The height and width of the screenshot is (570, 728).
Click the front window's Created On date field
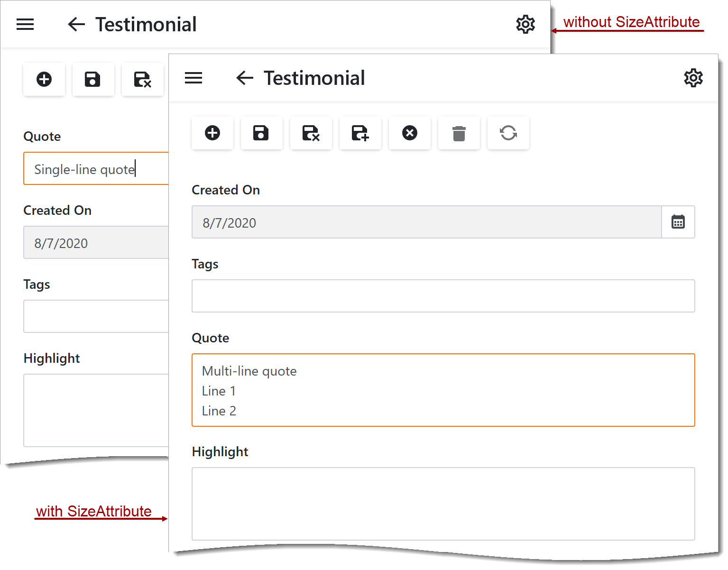tap(426, 222)
